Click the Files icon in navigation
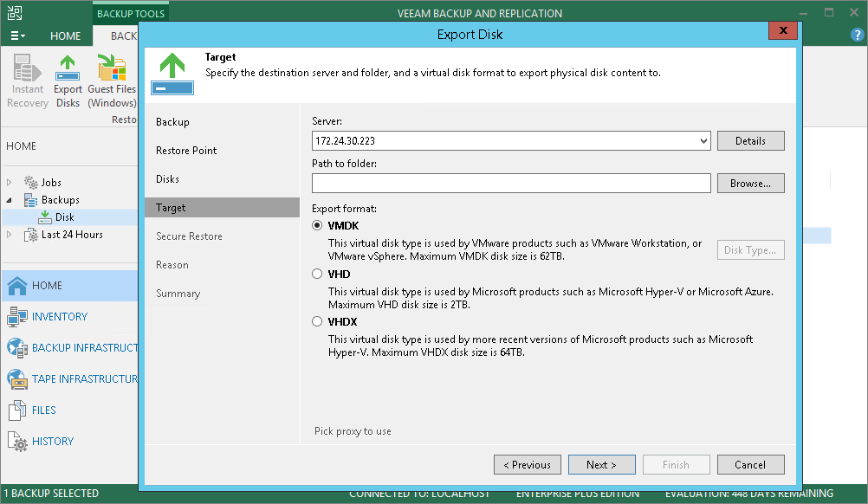The image size is (868, 504). 17,410
